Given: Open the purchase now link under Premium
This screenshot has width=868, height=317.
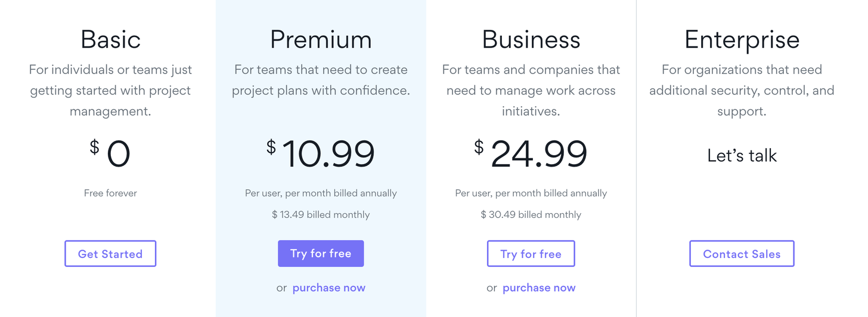Looking at the screenshot, I should click(x=328, y=288).
